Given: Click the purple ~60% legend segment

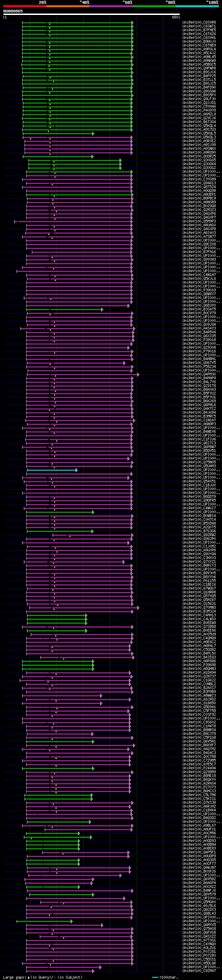Looking at the screenshot, I should pos(111,6).
